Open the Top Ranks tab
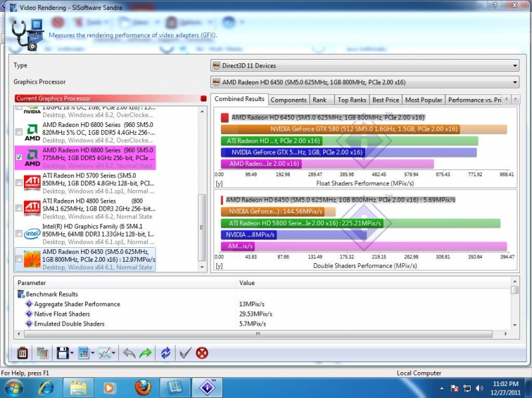The width and height of the screenshot is (532, 398). (352, 100)
